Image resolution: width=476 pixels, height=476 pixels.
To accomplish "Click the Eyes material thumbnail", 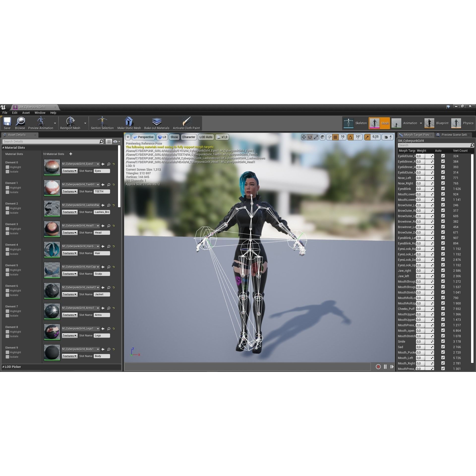I will pos(52,167).
